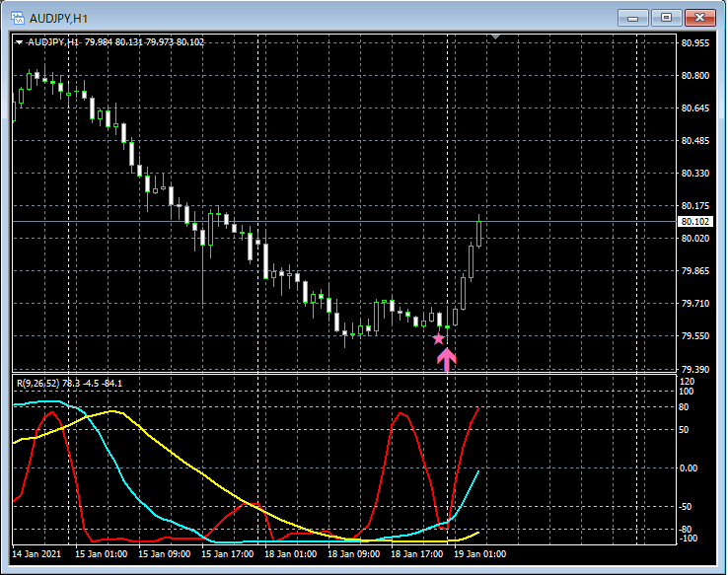728x575 pixels.
Task: Click the 80.485 price scale value
Action: (695, 141)
